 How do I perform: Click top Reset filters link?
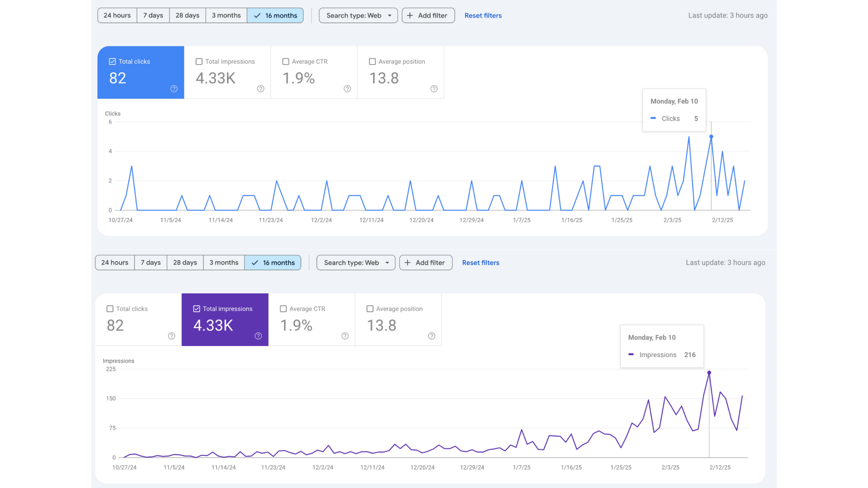[x=483, y=16]
